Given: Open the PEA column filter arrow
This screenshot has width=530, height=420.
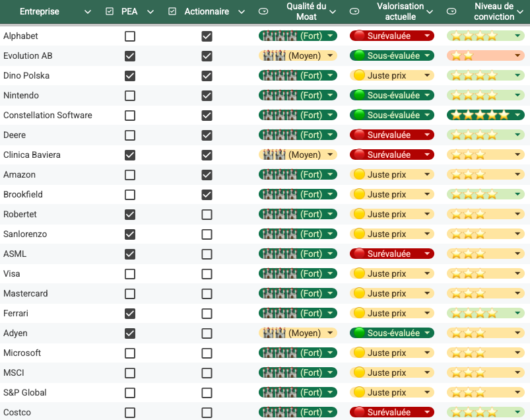Looking at the screenshot, I should [150, 12].
